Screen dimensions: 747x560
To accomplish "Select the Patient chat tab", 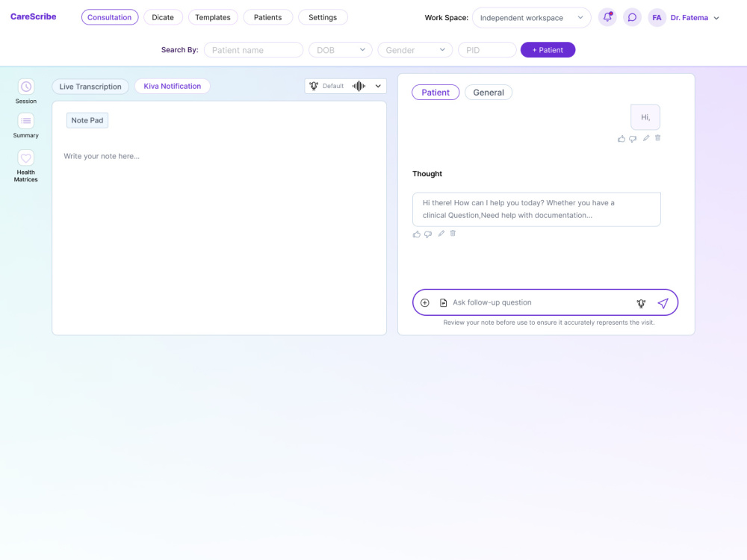I will point(436,93).
